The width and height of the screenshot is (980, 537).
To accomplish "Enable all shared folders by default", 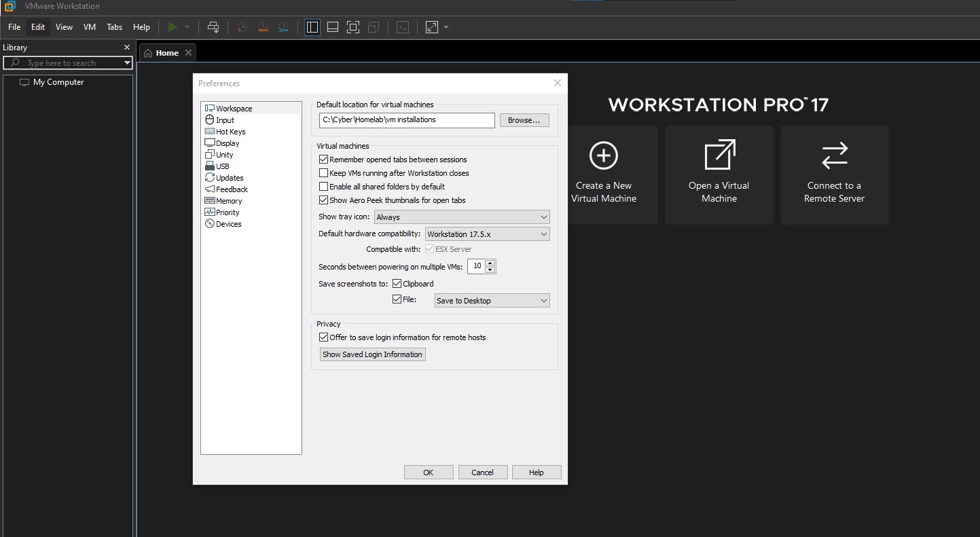I will coord(323,186).
